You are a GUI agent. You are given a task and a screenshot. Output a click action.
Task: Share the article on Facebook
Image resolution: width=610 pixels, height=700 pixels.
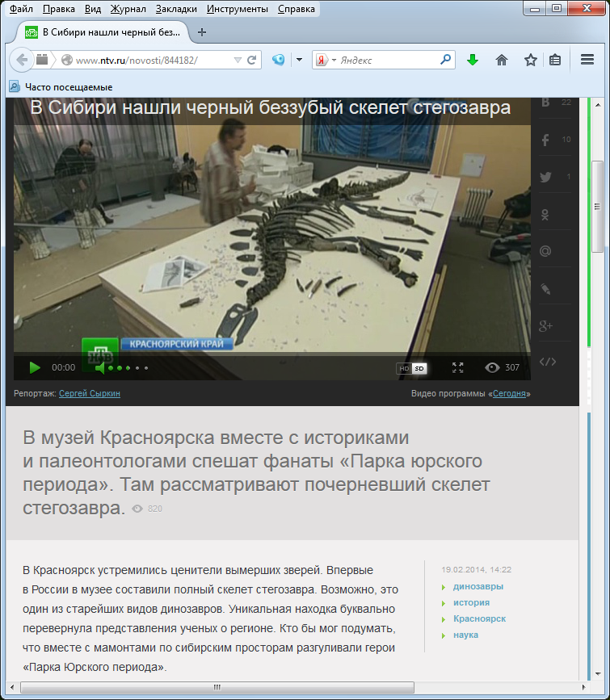[x=545, y=140]
